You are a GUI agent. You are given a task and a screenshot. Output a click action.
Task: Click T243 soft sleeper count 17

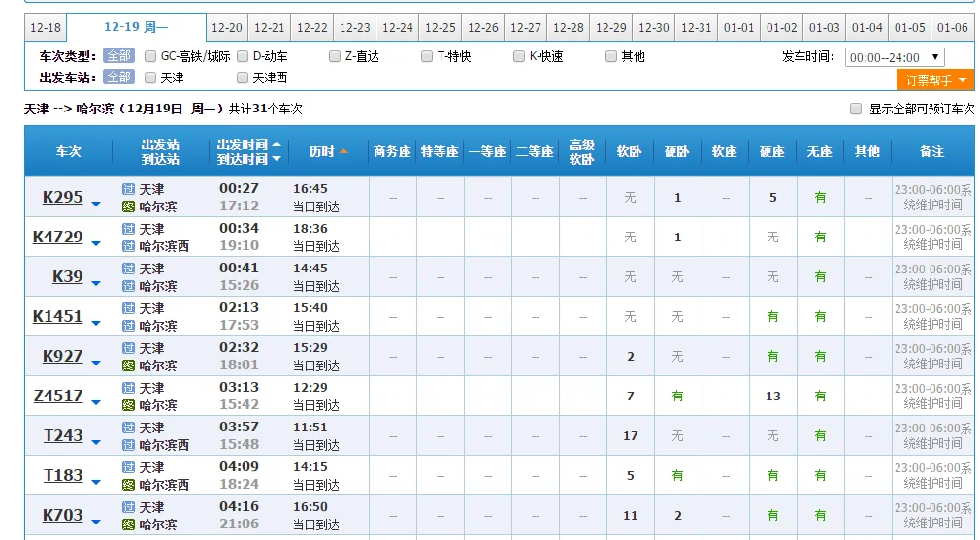coord(630,435)
